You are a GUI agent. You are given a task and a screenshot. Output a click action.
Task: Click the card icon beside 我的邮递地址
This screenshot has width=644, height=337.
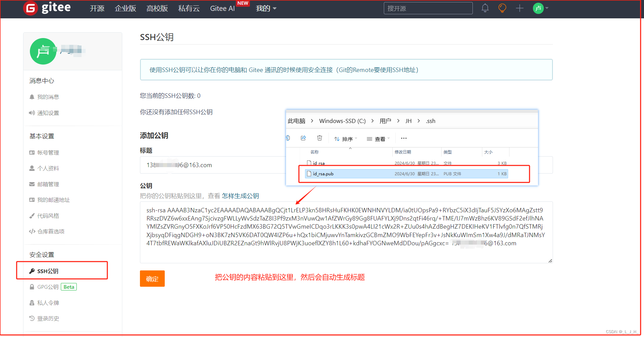tap(32, 200)
